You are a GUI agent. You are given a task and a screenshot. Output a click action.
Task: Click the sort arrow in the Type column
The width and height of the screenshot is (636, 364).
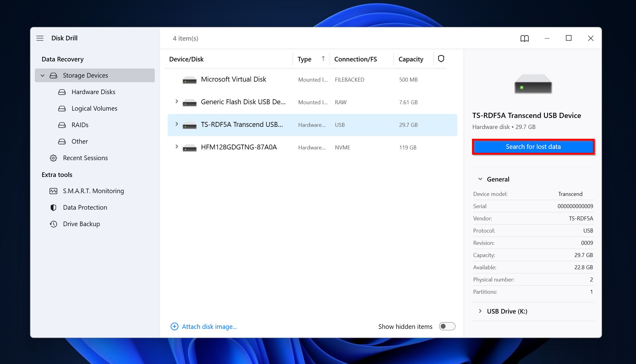point(323,59)
